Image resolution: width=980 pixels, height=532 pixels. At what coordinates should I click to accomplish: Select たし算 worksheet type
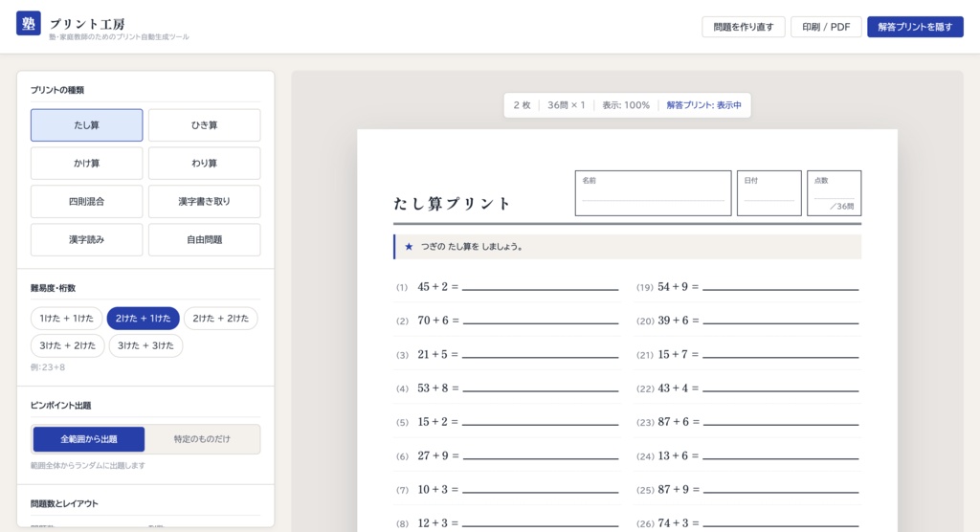coord(86,125)
